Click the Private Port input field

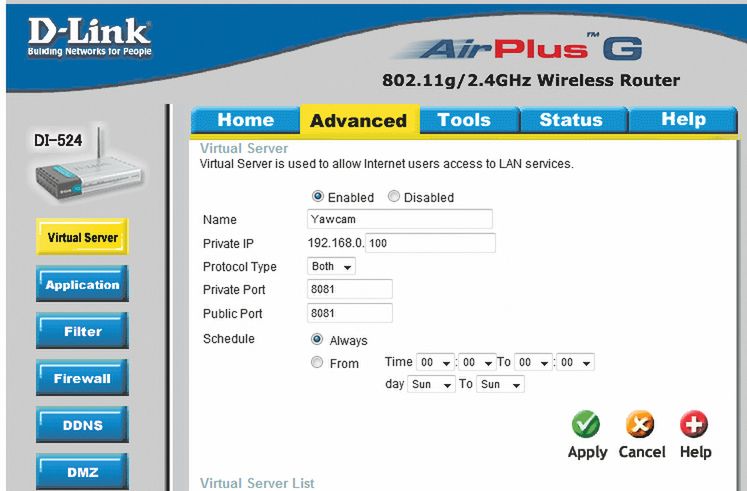[350, 289]
